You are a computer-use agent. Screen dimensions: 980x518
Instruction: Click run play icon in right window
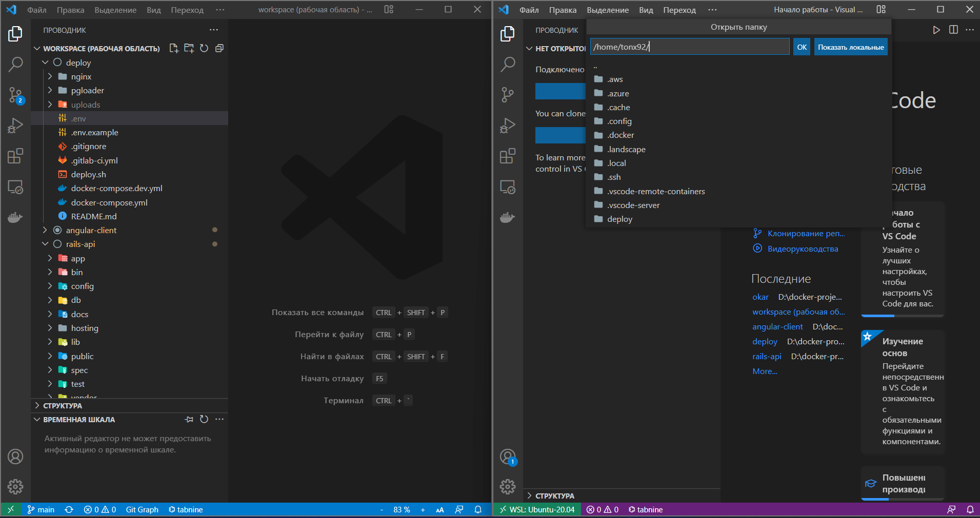pyautogui.click(x=936, y=30)
